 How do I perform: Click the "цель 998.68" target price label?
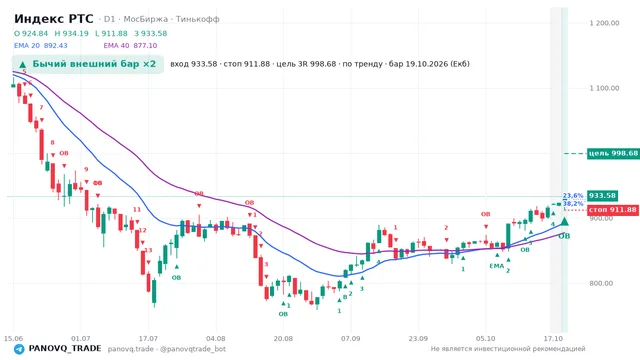613,153
